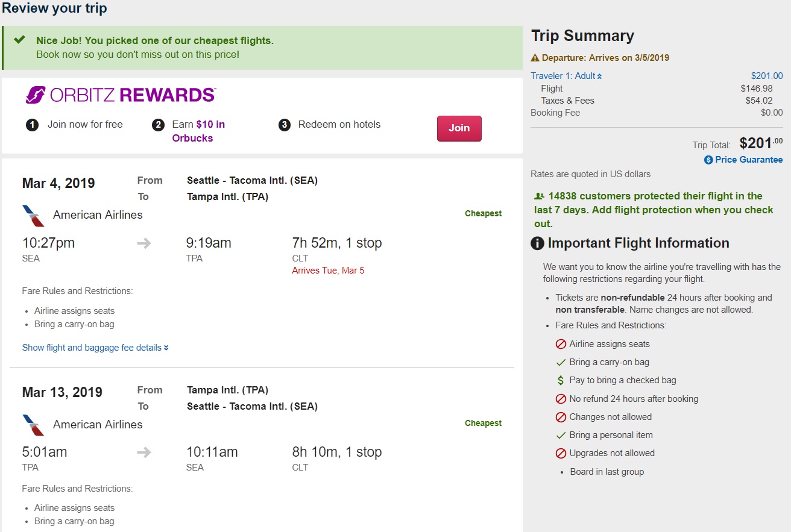
Task: Click the American Airlines logo for Mar 4 flight
Action: pos(34,216)
